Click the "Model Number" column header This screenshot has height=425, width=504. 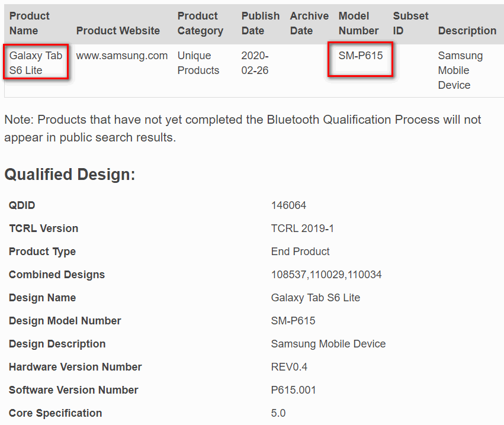(x=358, y=23)
